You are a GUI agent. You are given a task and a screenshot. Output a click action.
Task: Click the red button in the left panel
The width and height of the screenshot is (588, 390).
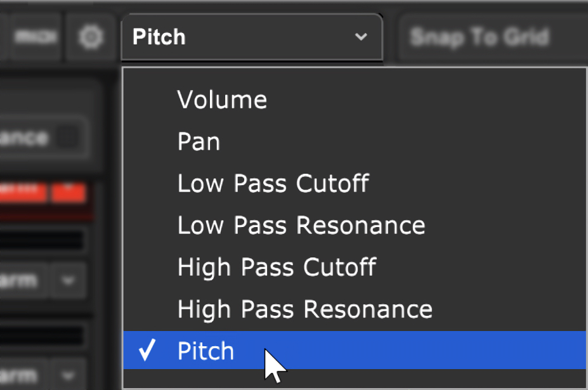tap(22, 192)
